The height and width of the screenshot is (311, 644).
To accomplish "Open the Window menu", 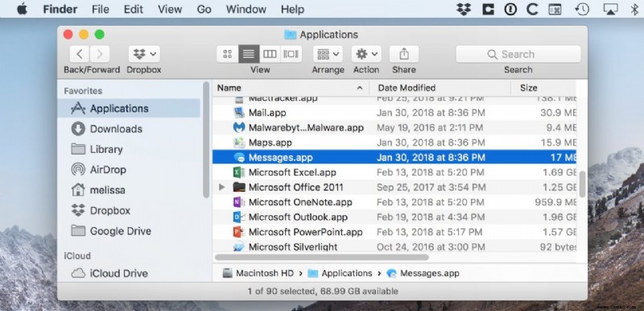I will (246, 10).
